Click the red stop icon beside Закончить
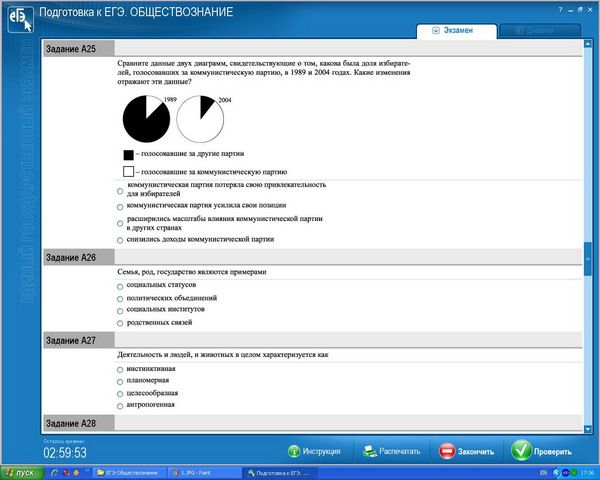600x480 pixels. 446,451
